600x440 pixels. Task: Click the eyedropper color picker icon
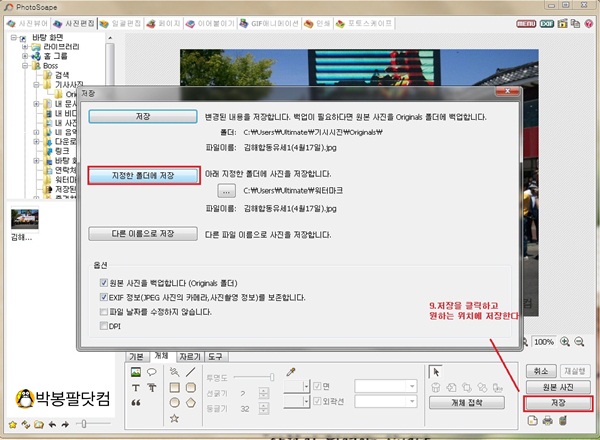click(291, 372)
